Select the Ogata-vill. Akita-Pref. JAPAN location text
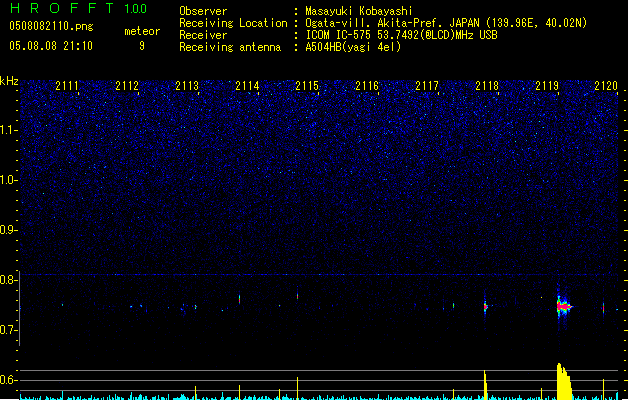Image resolution: width=629 pixels, height=400 pixels. tap(446, 23)
